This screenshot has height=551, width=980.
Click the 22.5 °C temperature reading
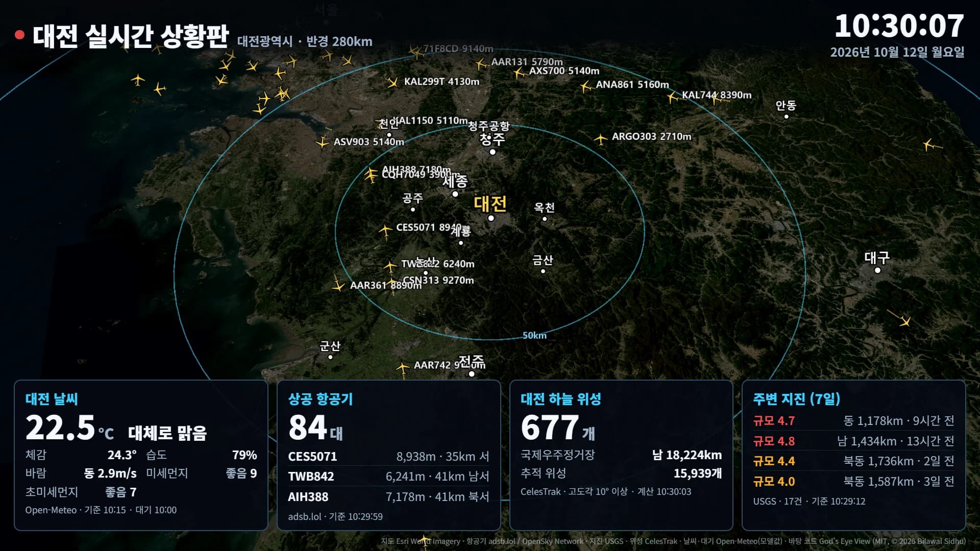coord(70,428)
